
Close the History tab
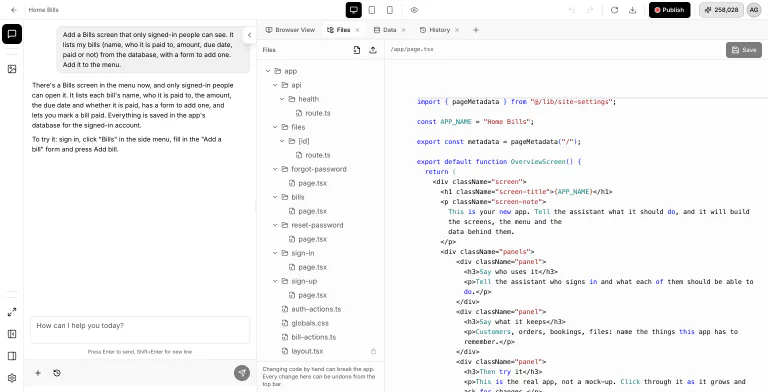tap(457, 30)
